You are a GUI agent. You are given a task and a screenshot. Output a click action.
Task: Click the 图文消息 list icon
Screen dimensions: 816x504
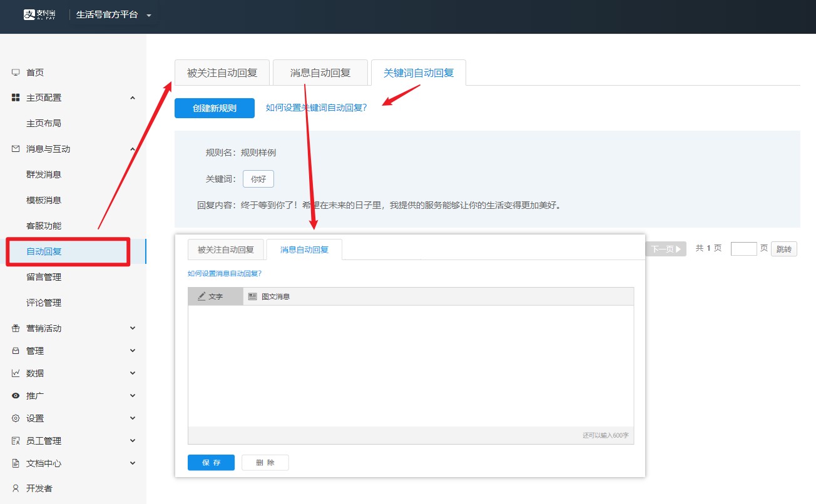point(253,296)
